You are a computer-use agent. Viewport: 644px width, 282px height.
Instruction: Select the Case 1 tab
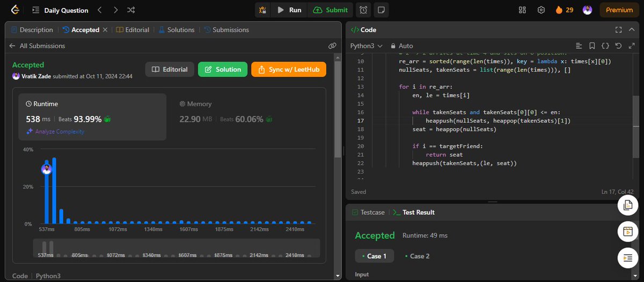click(375, 256)
